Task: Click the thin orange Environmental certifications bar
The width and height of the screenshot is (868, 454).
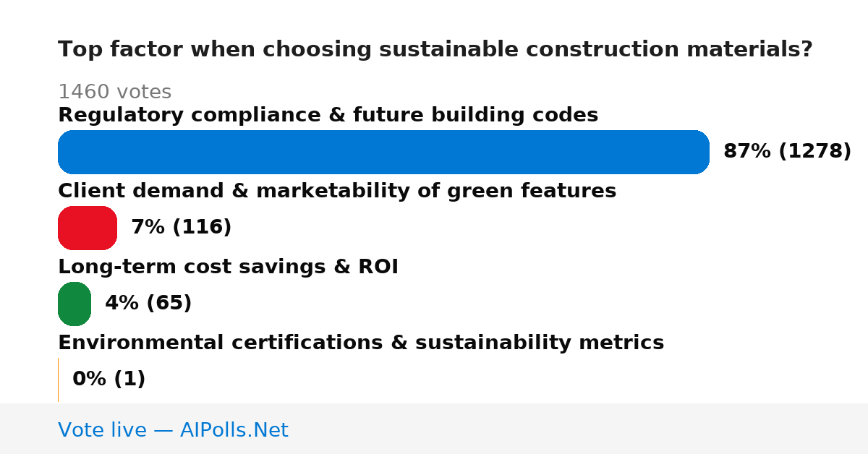Action: [x=58, y=380]
